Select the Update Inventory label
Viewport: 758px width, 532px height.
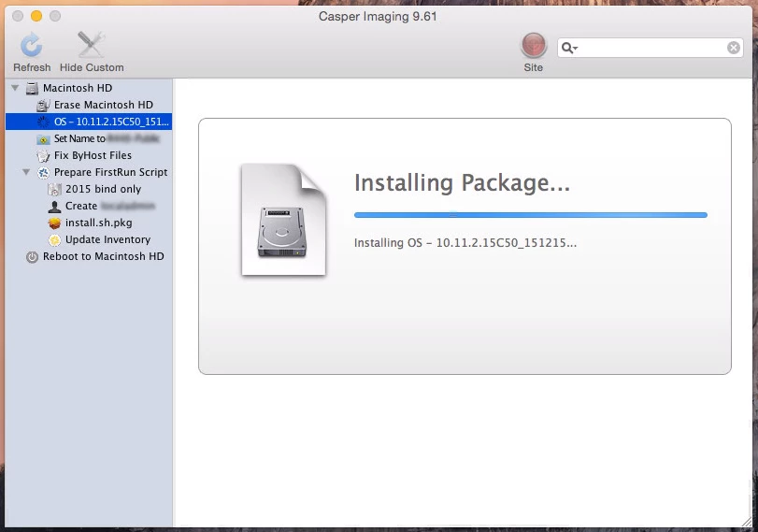[107, 239]
